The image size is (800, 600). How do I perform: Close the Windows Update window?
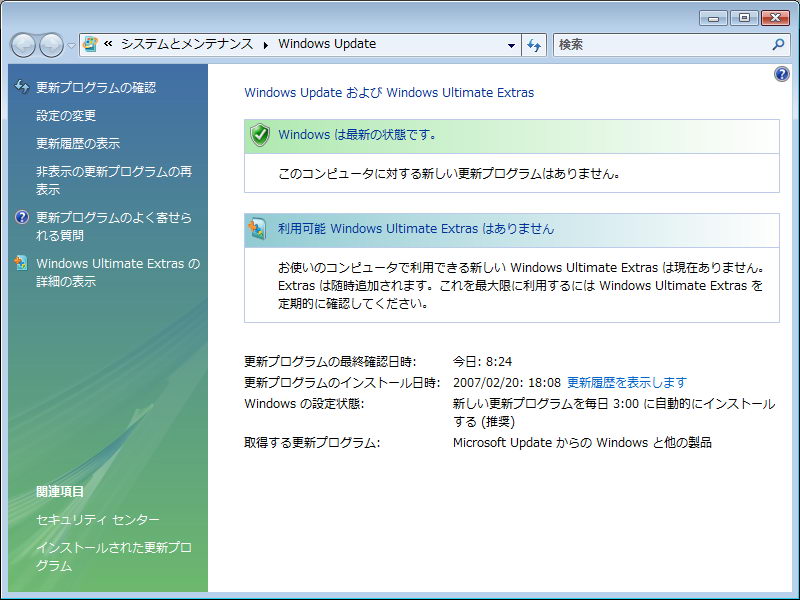point(775,18)
